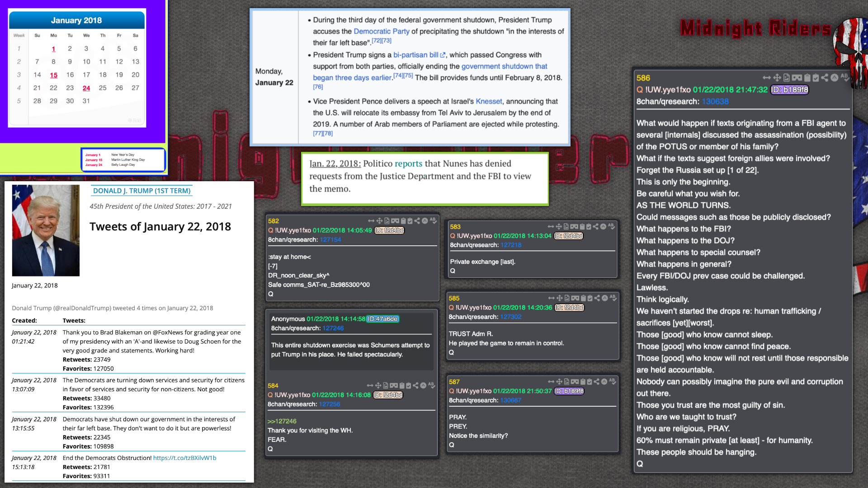Click the ID: 47a6de badge on the Anonymous post
This screenshot has width=868, height=488.
pyautogui.click(x=382, y=319)
